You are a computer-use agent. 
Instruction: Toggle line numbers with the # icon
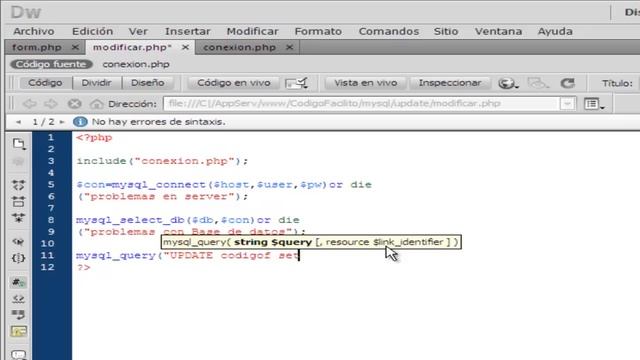18,282
